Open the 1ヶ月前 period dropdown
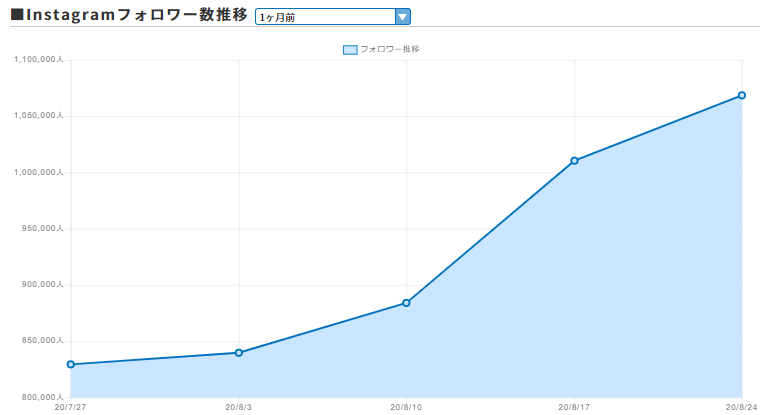Viewport: 772px width, 415px height. pos(332,17)
